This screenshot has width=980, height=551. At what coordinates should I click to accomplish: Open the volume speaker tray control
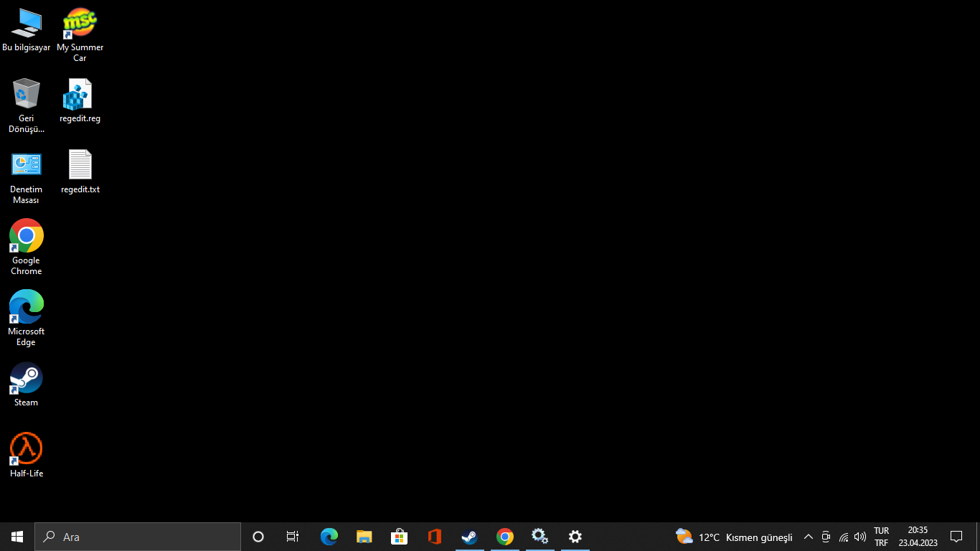point(860,537)
